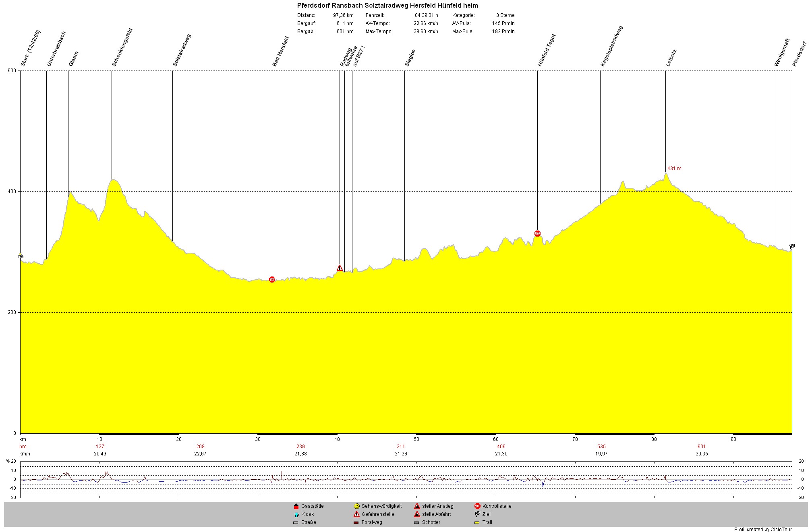Click the Bad Hersfeld waypoint label

280,52
